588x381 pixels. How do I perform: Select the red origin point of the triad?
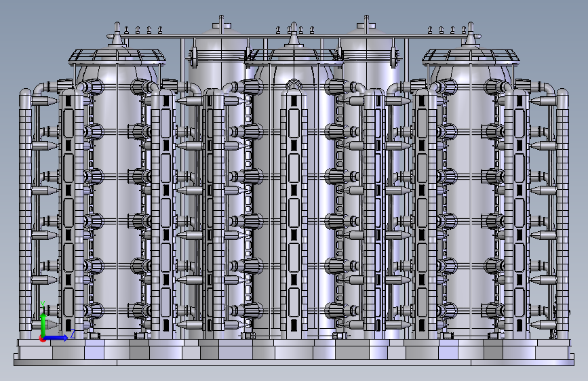pyautogui.click(x=43, y=338)
